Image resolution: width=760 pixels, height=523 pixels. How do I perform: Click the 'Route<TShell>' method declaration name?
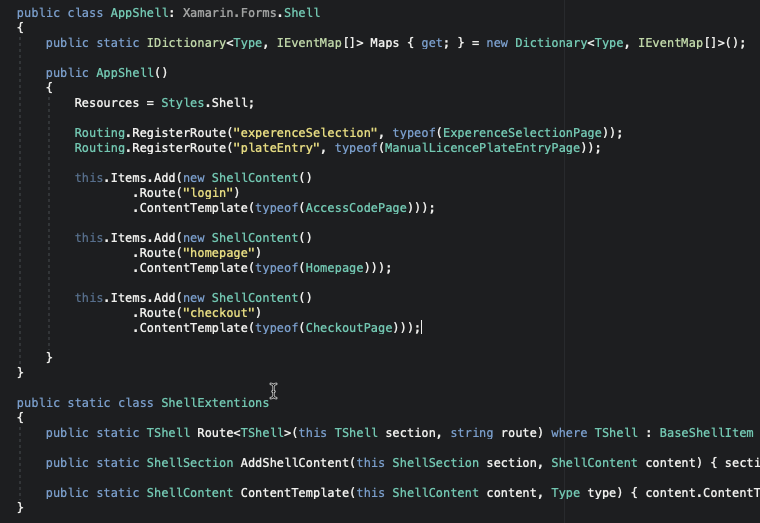(x=244, y=433)
